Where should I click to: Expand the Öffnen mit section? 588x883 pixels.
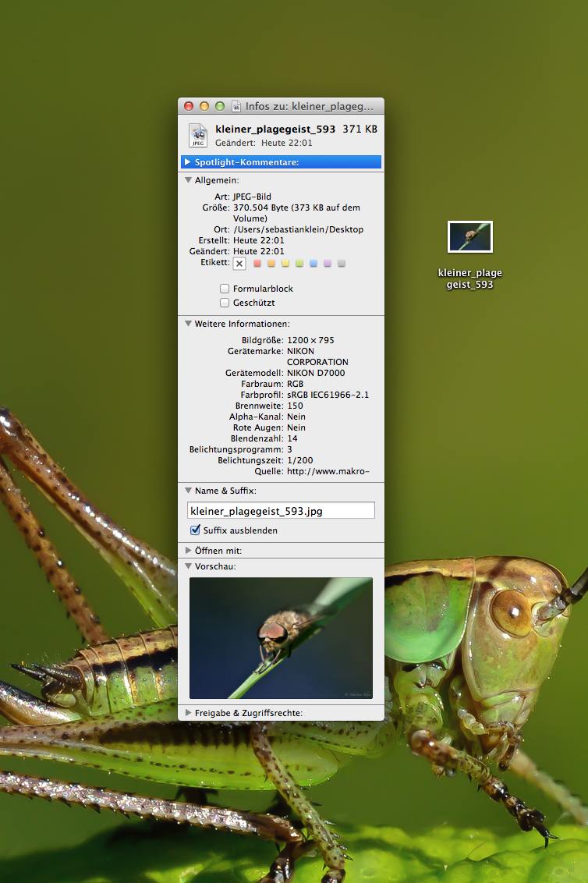[x=188, y=550]
